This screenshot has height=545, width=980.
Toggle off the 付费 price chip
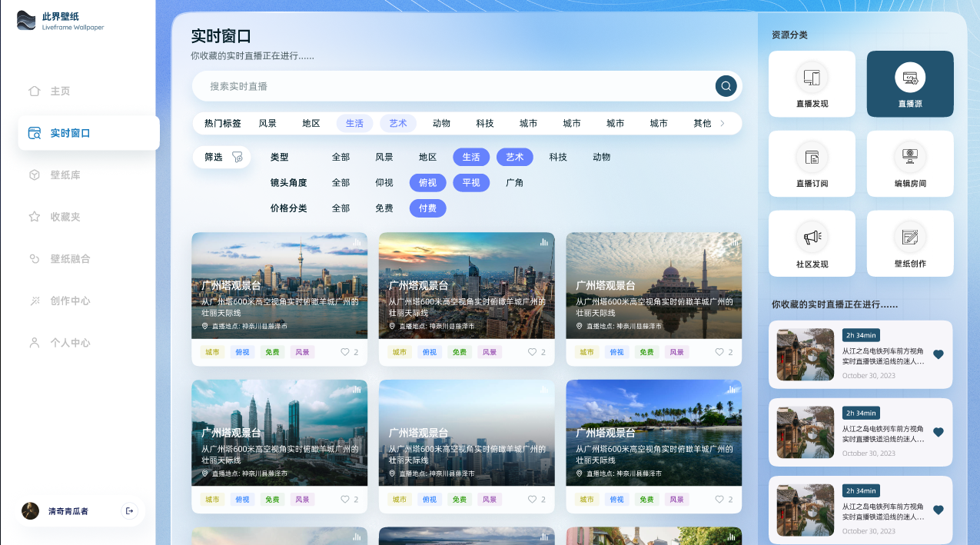[x=427, y=208]
